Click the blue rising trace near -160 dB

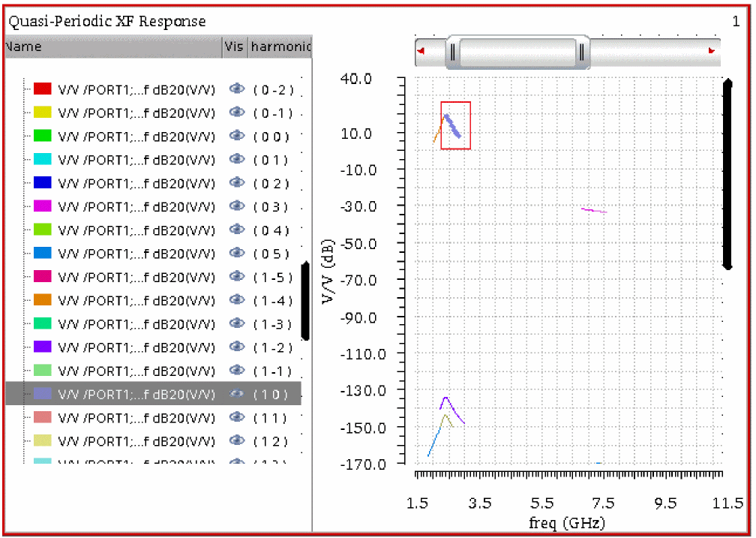pos(434,441)
